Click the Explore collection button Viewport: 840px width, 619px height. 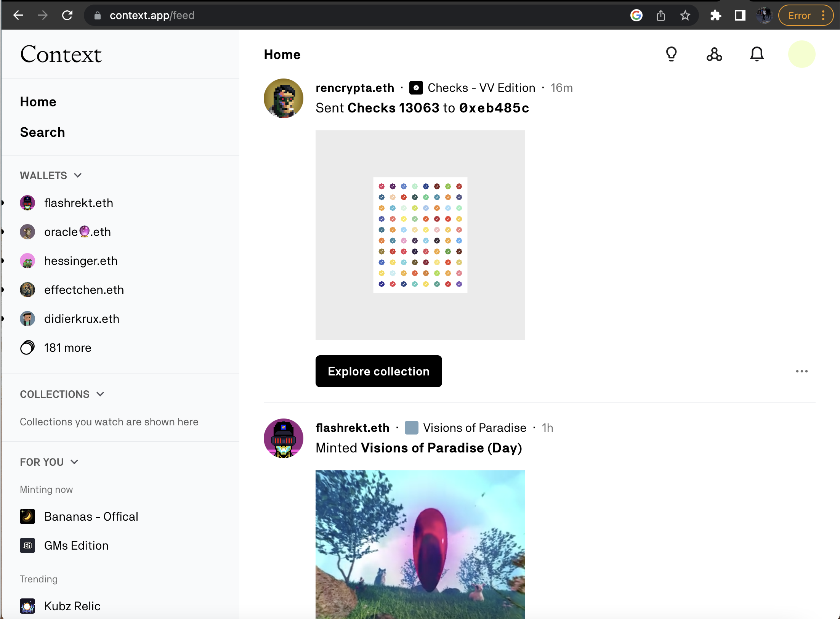click(378, 371)
